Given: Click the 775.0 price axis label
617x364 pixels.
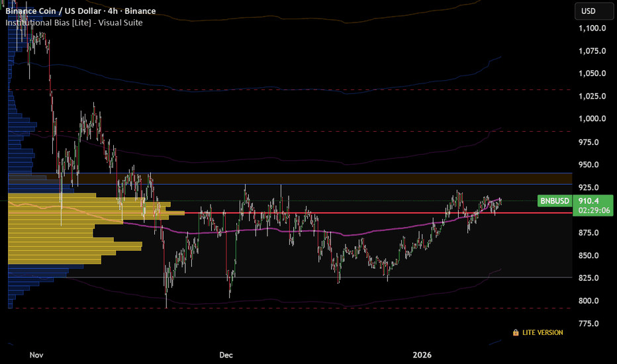Looking at the screenshot, I should (589, 324).
